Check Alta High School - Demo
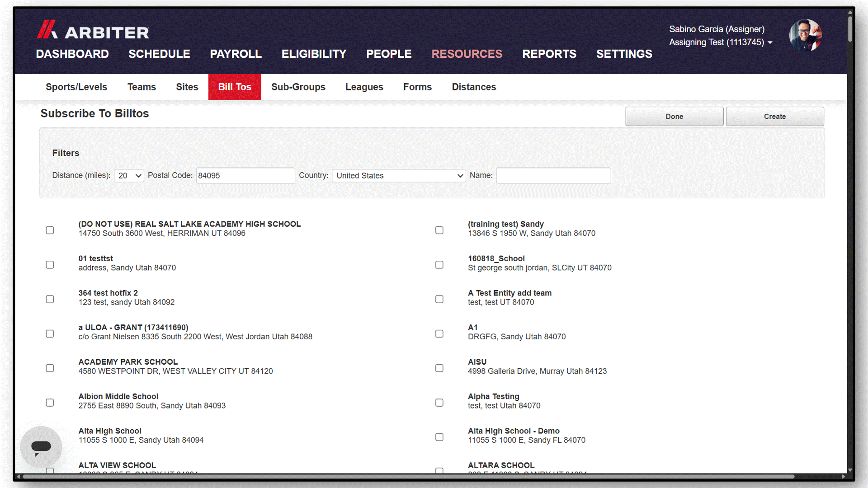The width and height of the screenshot is (868, 488). coord(439,437)
